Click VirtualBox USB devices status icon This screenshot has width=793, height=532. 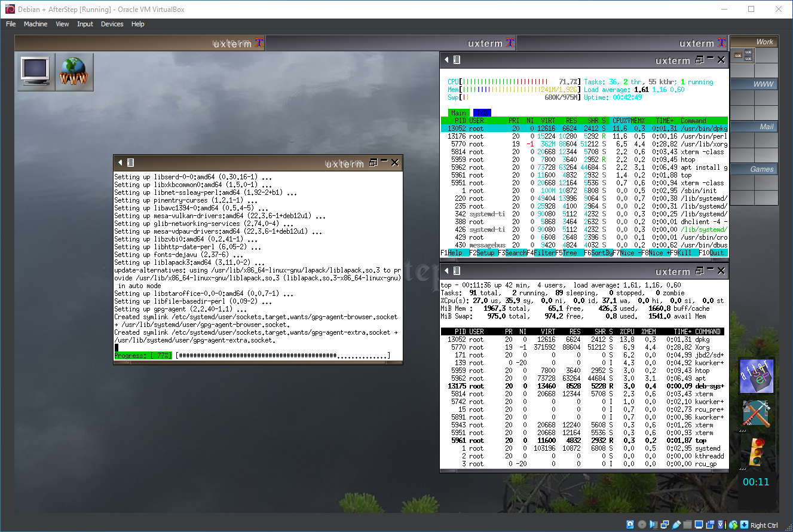(x=676, y=525)
